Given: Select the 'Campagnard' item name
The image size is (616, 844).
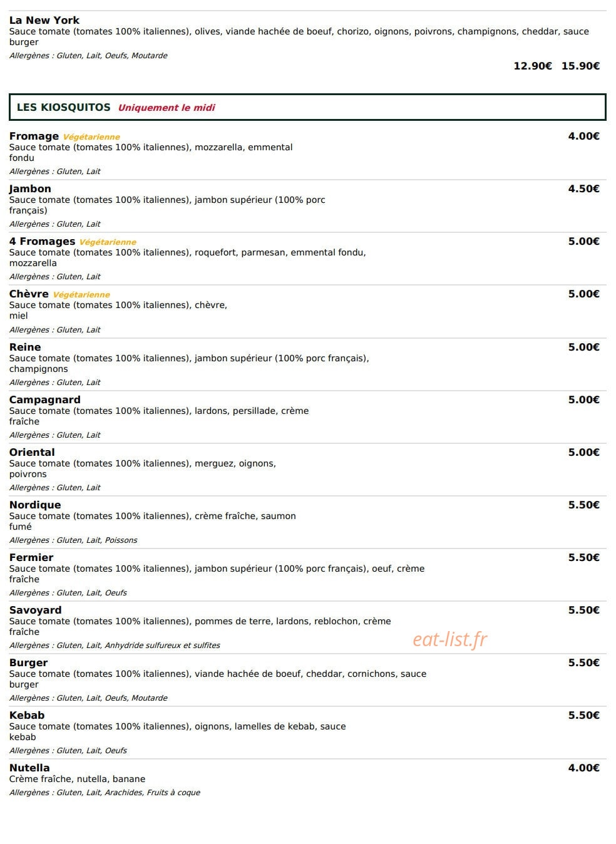Looking at the screenshot, I should click(45, 399).
